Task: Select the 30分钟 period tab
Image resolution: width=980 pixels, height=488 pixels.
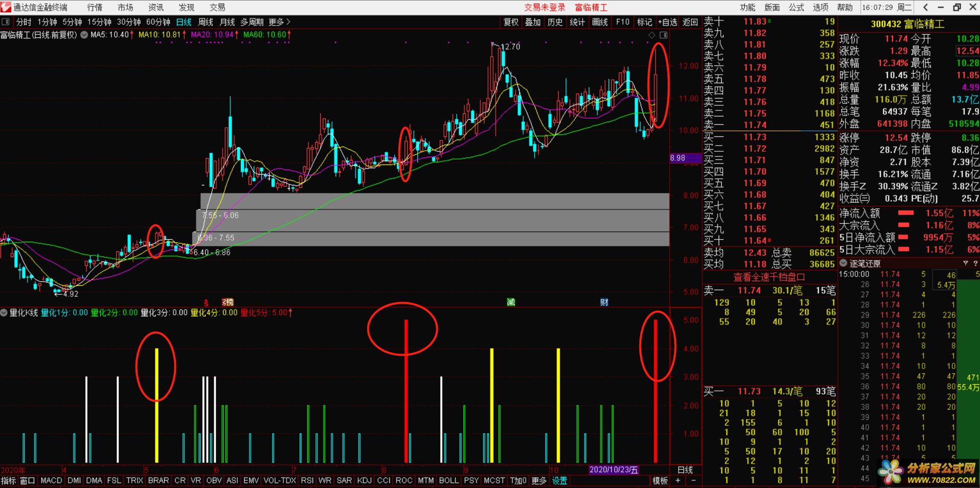Action: [x=129, y=22]
